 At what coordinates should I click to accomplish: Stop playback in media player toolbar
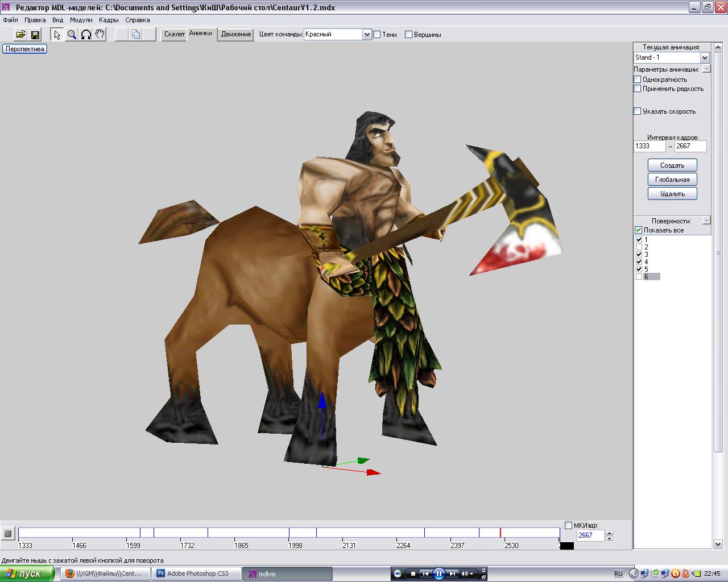pos(413,573)
